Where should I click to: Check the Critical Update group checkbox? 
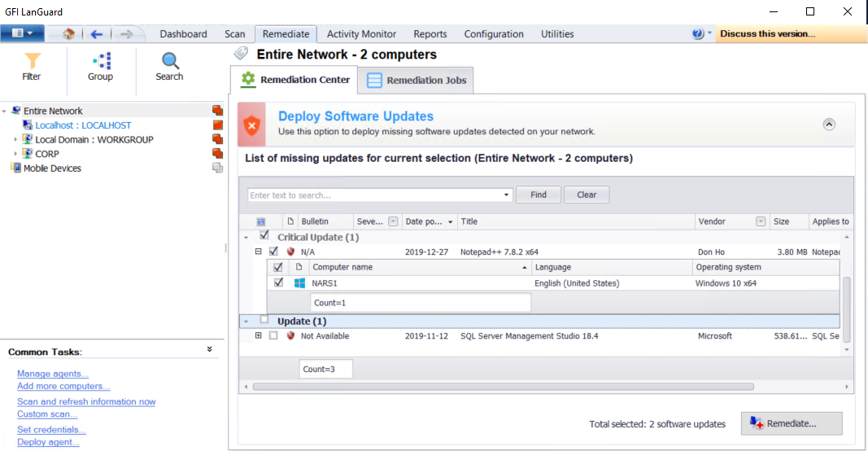264,235
